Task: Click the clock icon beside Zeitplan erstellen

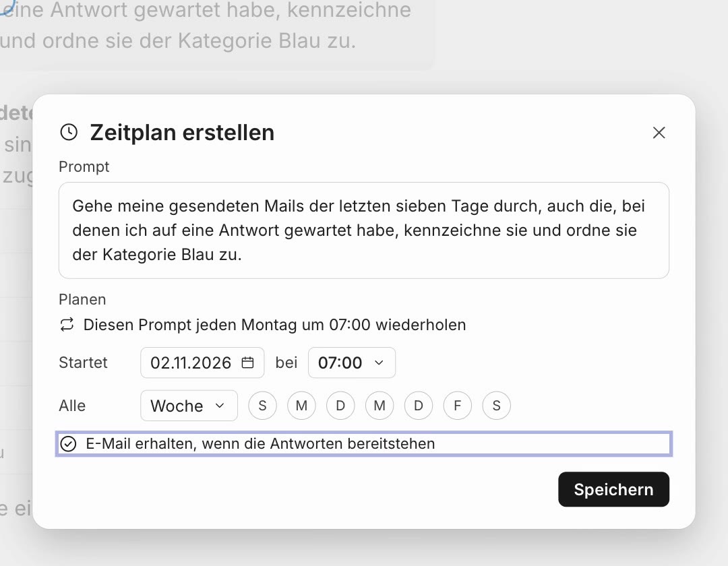Action: click(x=69, y=132)
